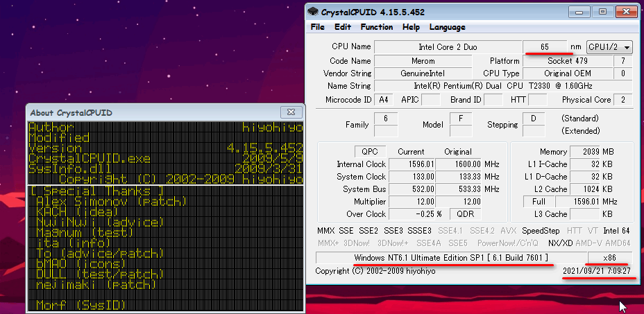The image size is (644, 314).
Task: Click the CPU Name field Intel Core 2 Duo
Action: (448, 47)
